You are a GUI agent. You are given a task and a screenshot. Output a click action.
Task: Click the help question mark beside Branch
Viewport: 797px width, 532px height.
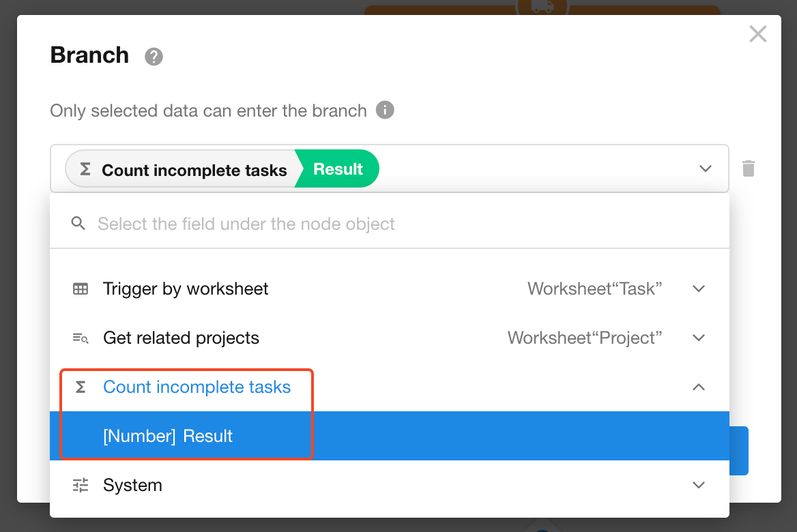[154, 57]
